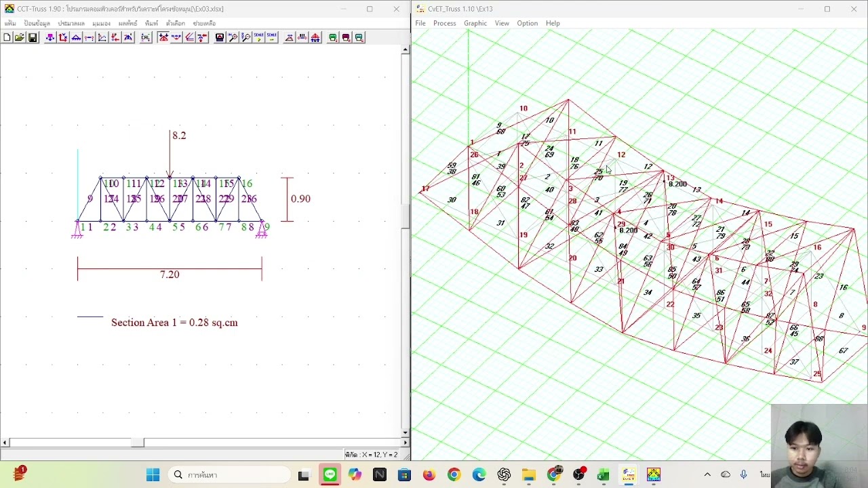Click the 0.90 height dimension label
The image size is (868, 488).
coord(300,199)
